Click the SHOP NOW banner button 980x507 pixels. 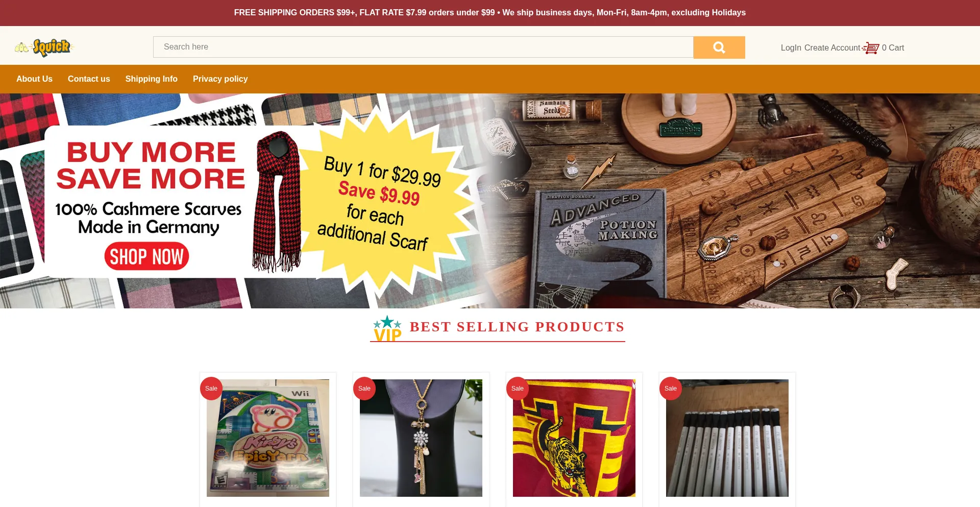146,256
